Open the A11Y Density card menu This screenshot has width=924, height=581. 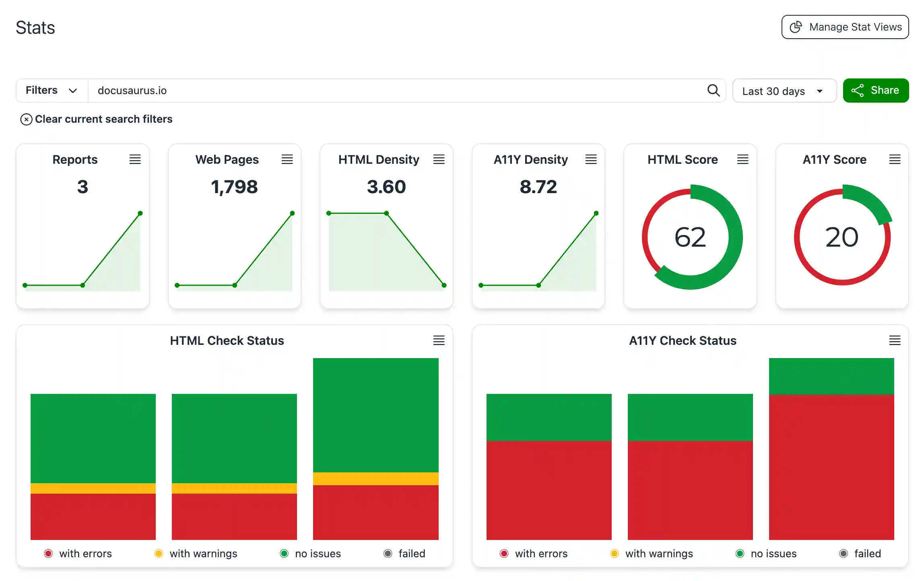click(x=591, y=159)
